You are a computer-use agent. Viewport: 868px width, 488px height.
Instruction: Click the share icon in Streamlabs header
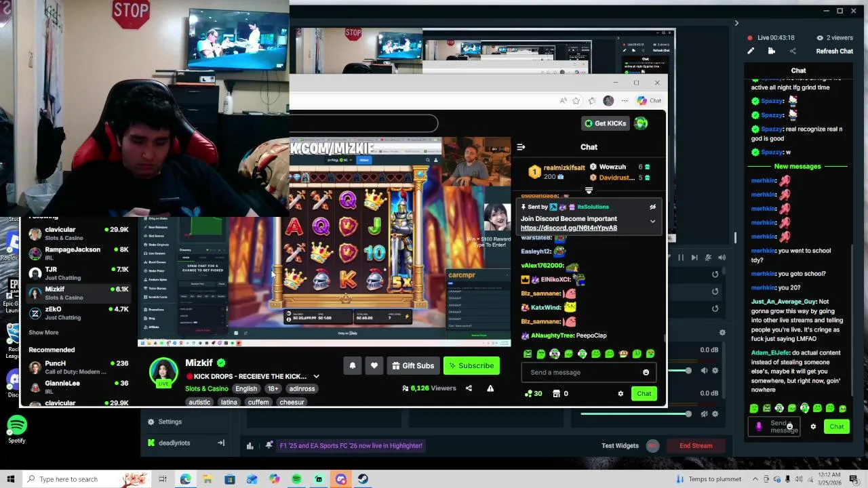(x=793, y=51)
